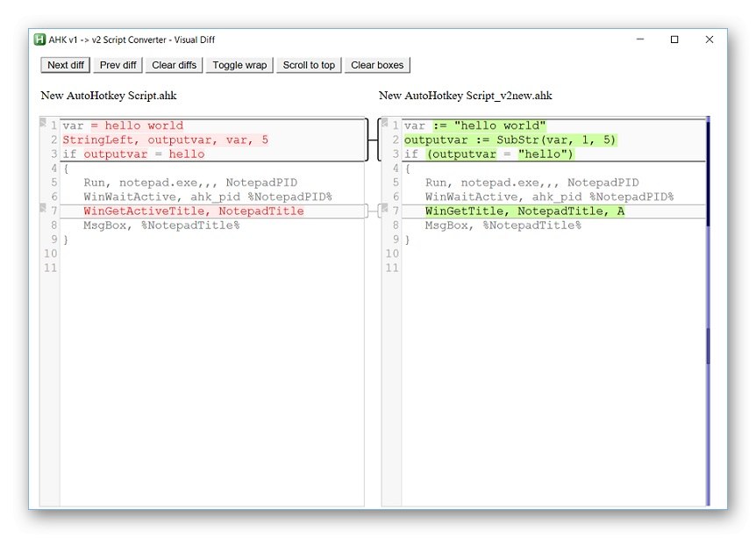Click the right pane vertical scrollbar
The image size is (756, 538).
point(708,312)
